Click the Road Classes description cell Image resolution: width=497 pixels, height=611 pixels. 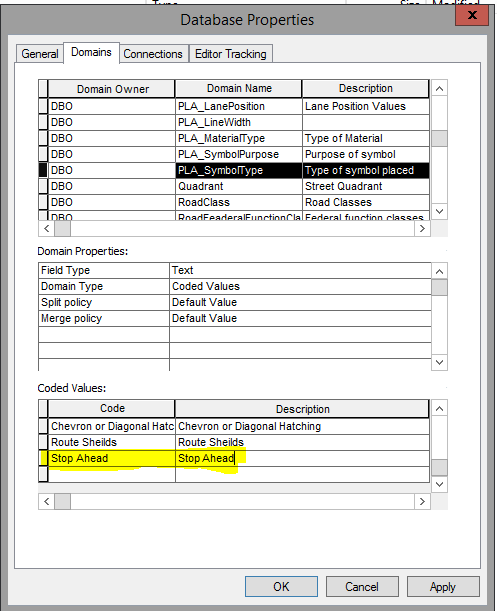(366, 202)
